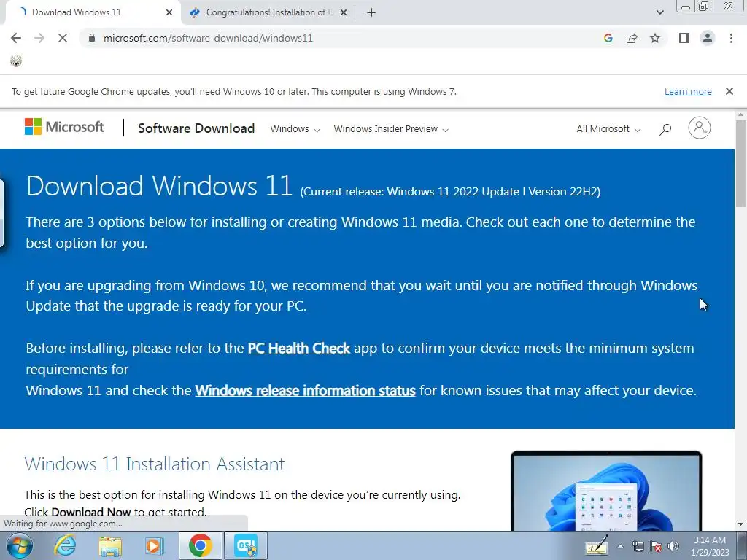The width and height of the screenshot is (747, 560).
Task: Open Action Center flag icon
Action: [656, 546]
